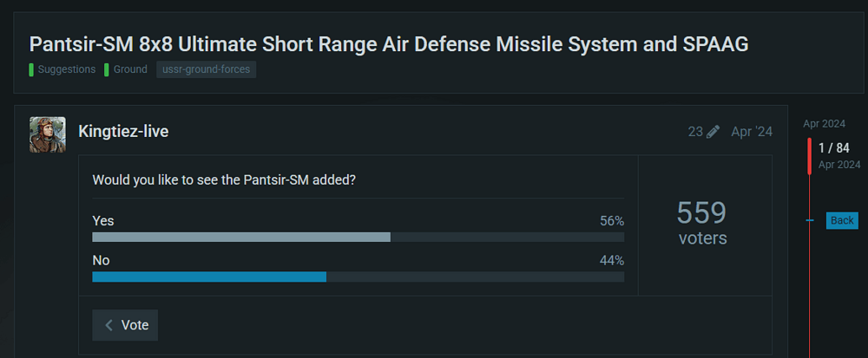Select the Yes poll option

coord(103,221)
